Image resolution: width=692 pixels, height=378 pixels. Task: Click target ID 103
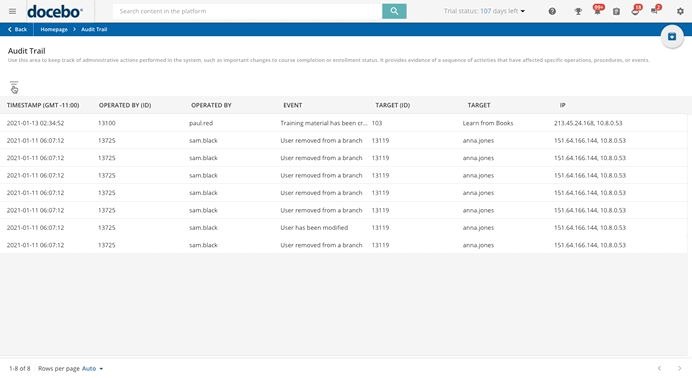[x=377, y=123]
